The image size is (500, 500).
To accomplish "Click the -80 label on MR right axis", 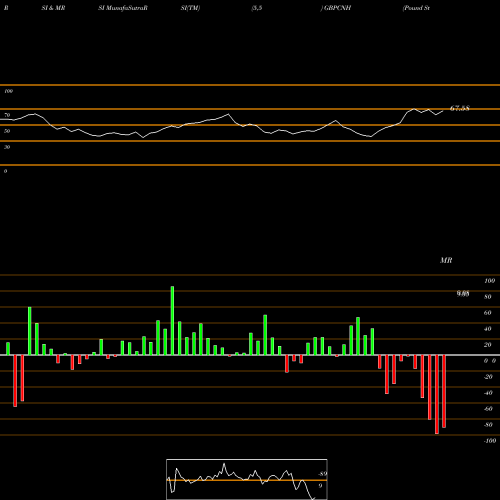I will click(x=488, y=425).
